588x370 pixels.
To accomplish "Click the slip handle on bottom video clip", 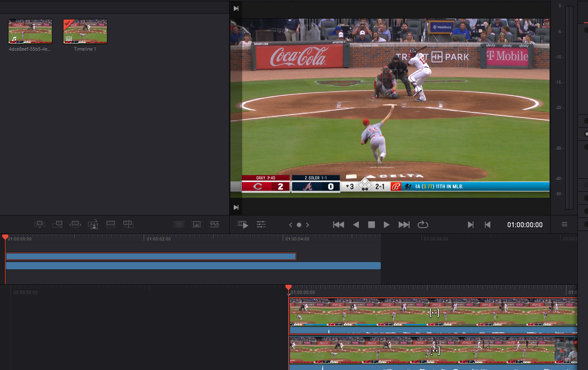I will [435, 351].
